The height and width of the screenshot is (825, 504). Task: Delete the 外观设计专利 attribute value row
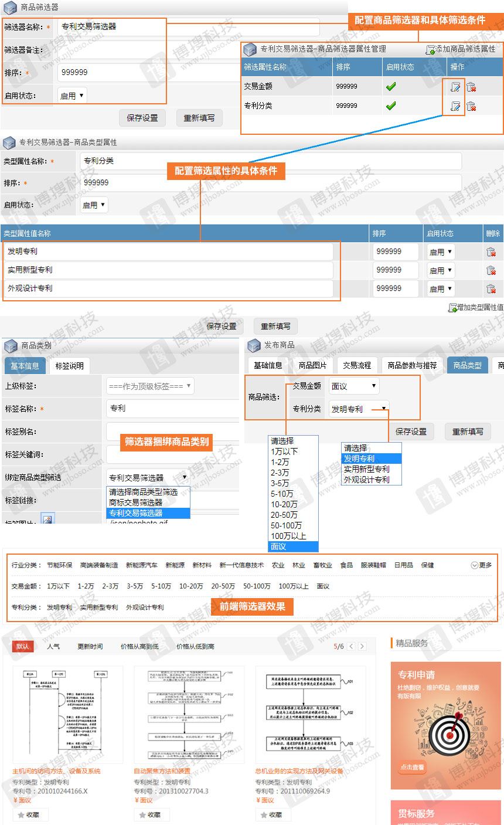pyautogui.click(x=491, y=288)
